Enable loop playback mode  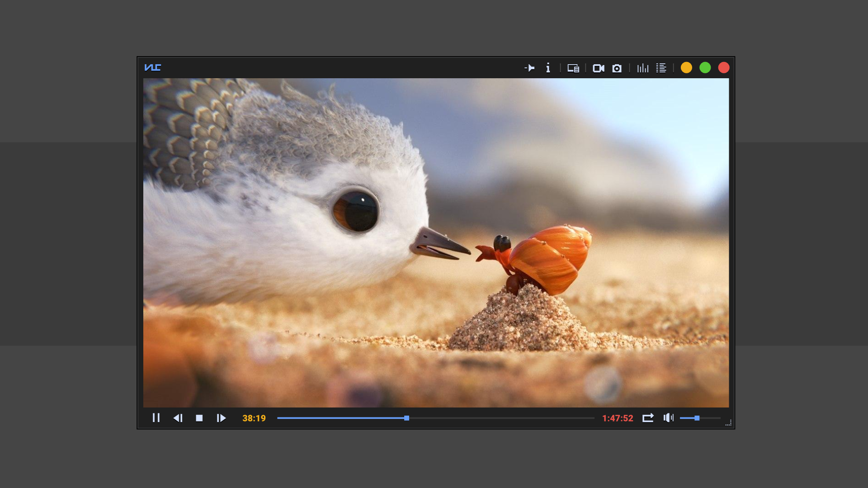pyautogui.click(x=648, y=418)
